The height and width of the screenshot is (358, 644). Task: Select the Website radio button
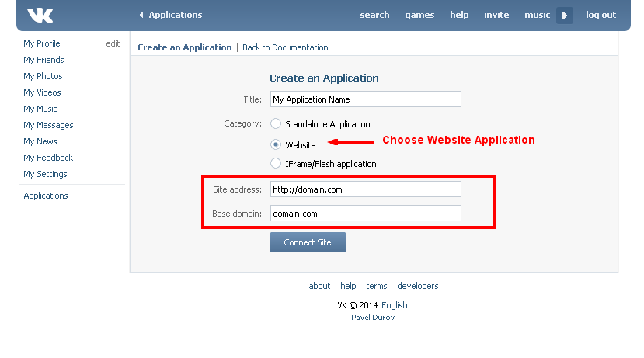[x=276, y=144]
